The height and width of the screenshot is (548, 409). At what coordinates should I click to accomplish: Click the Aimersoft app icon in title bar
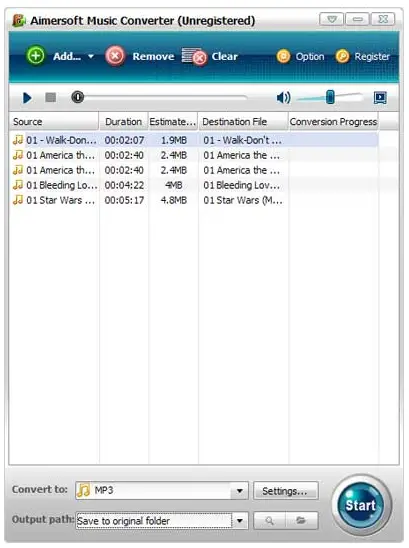[x=19, y=20]
